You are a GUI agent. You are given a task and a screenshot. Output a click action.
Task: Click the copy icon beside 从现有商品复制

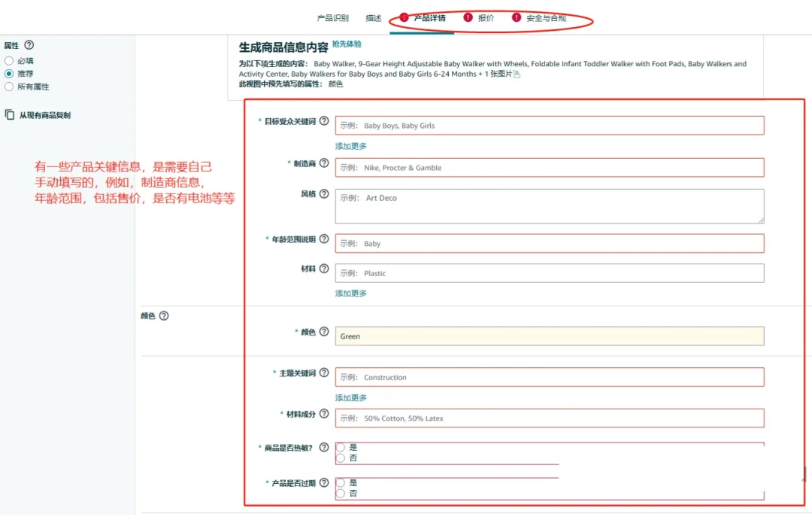(9, 114)
